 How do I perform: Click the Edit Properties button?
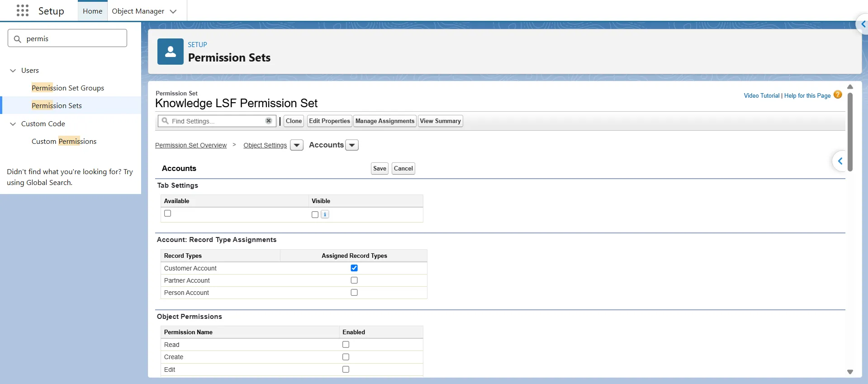[329, 121]
